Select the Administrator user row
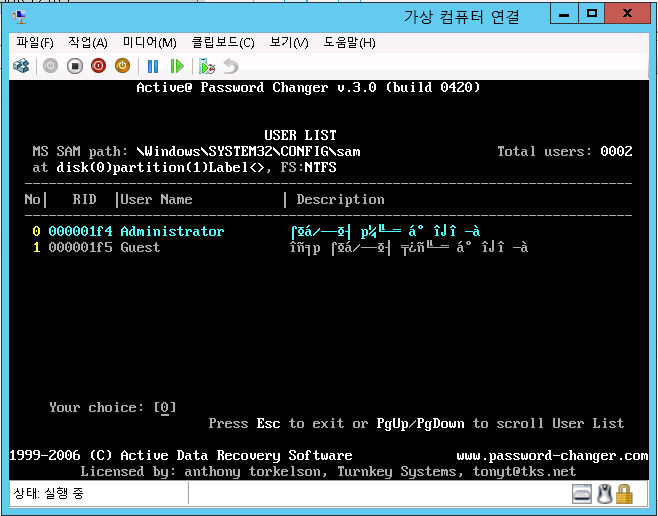 pos(256,231)
